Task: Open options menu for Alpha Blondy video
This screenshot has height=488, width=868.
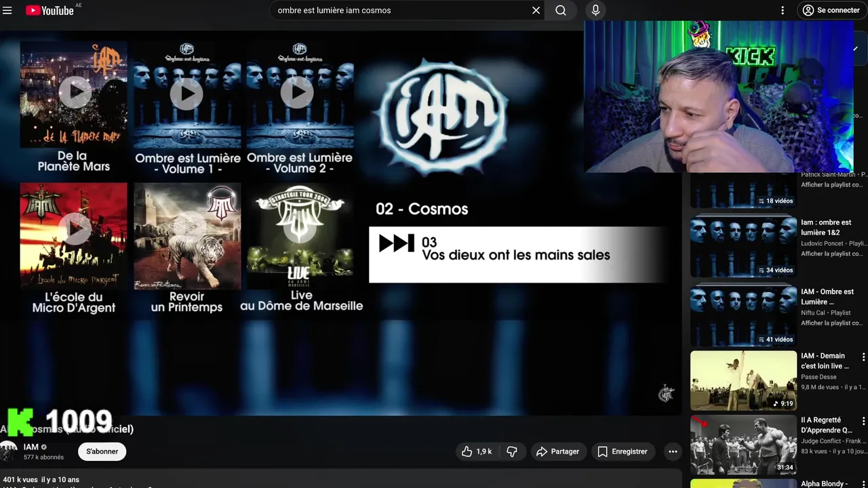Action: pyautogui.click(x=863, y=484)
